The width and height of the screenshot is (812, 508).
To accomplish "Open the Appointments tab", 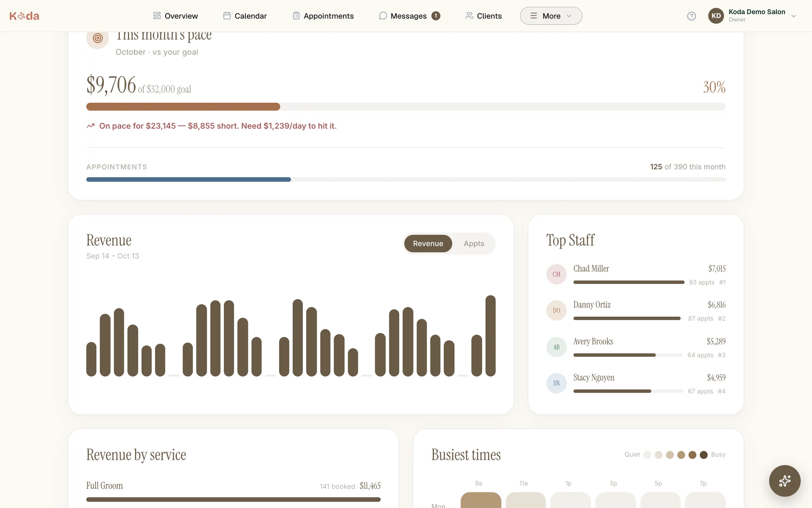I will pyautogui.click(x=323, y=16).
